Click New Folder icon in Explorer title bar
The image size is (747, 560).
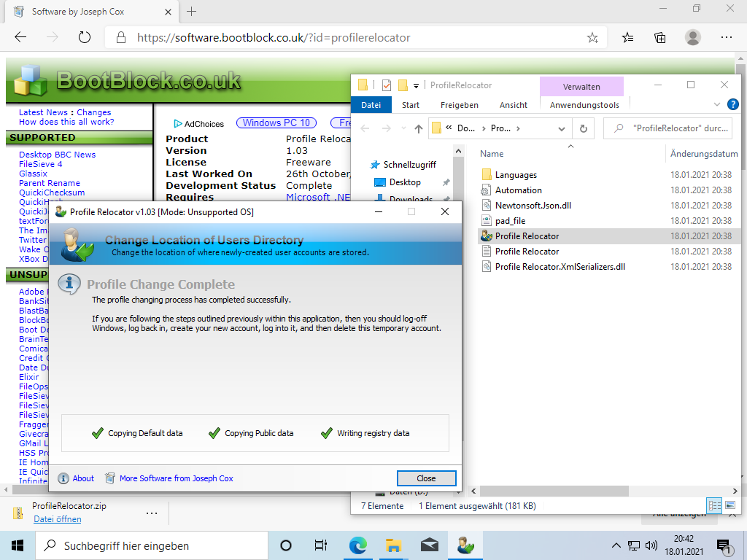403,85
